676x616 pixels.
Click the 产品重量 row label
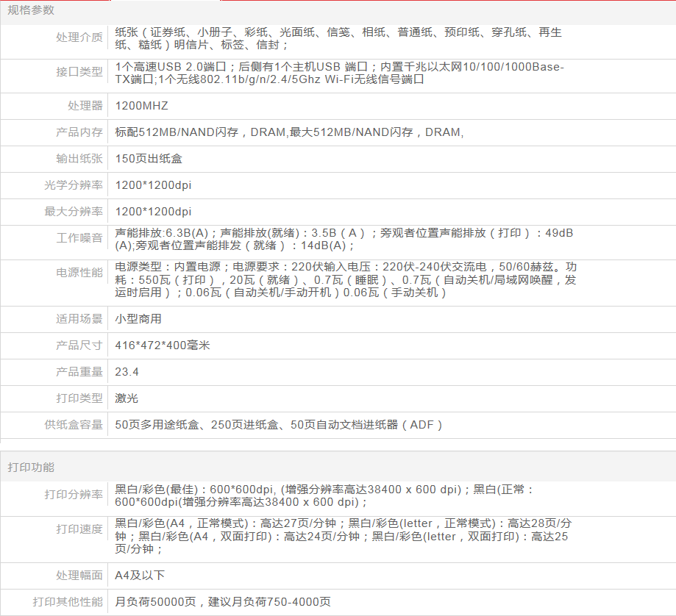79,372
